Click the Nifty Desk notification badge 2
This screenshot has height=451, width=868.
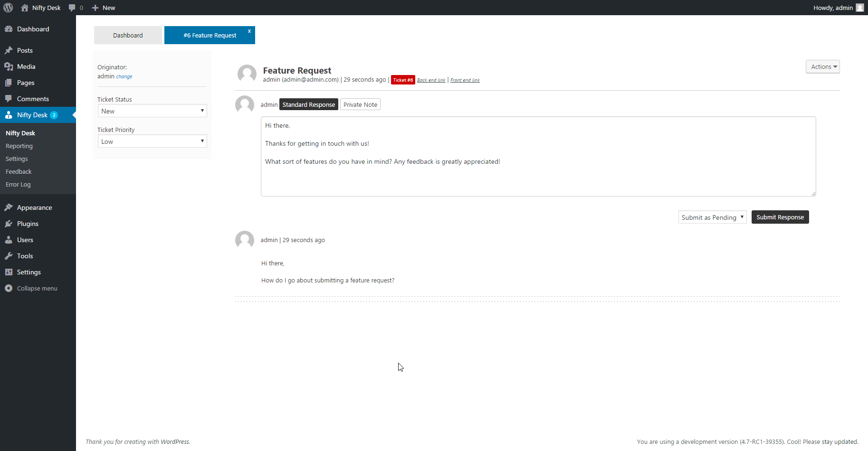tap(54, 115)
